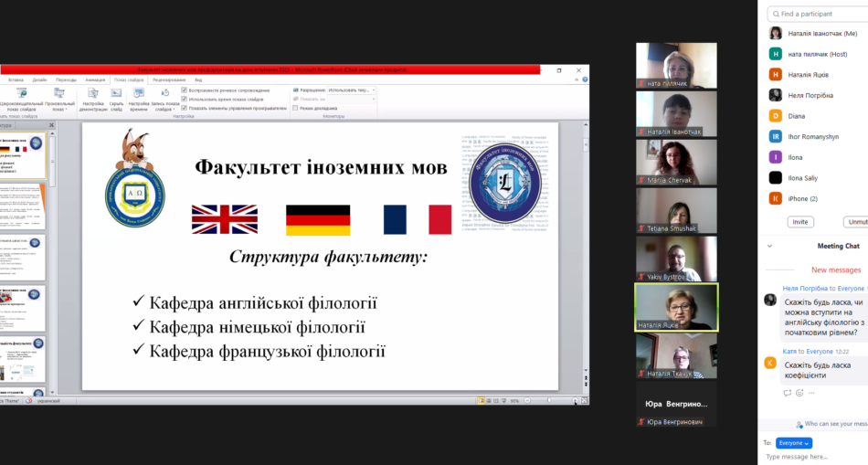The image size is (868, 465).
Task: Open Настройка времени rehearsal timing tool
Action: point(138,94)
